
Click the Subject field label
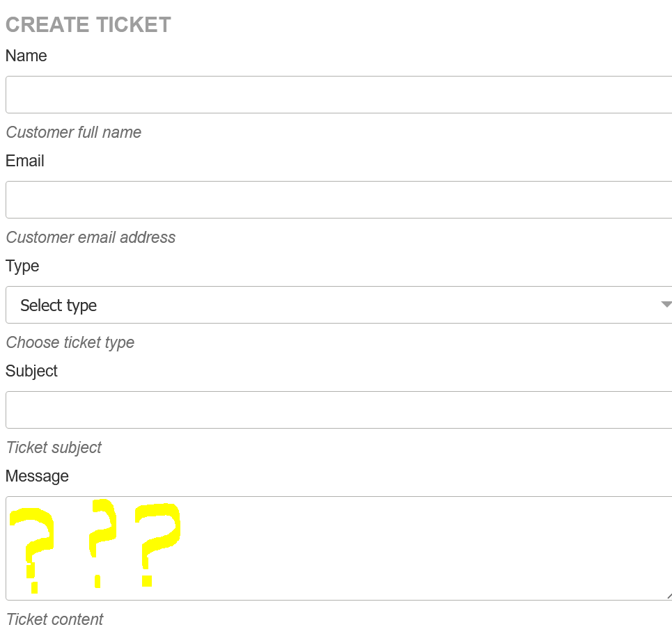pyautogui.click(x=31, y=371)
